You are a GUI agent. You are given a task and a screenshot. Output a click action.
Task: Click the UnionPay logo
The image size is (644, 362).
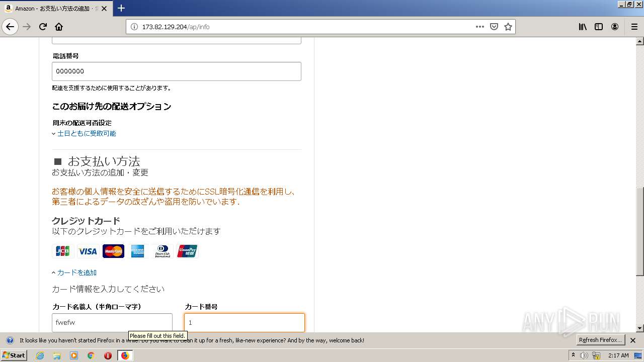[187, 251]
